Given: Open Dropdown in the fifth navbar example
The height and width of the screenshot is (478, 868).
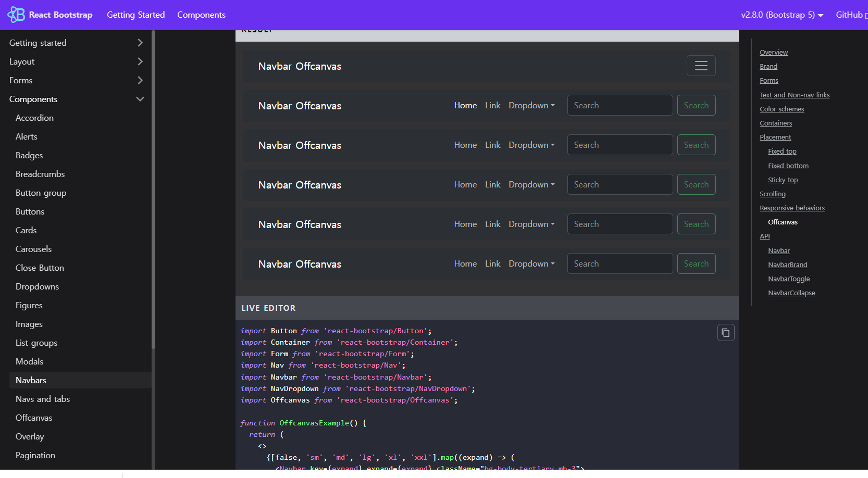Looking at the screenshot, I should click(x=531, y=224).
